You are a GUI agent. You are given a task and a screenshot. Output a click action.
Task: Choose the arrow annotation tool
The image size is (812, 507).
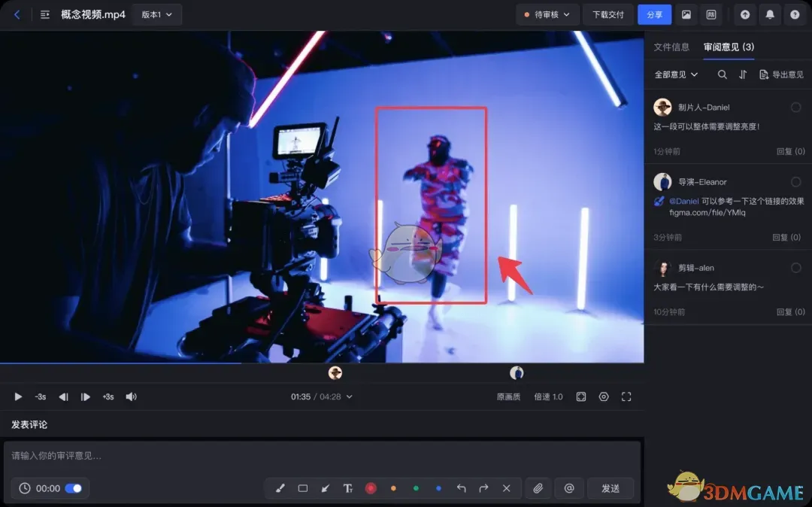point(326,488)
